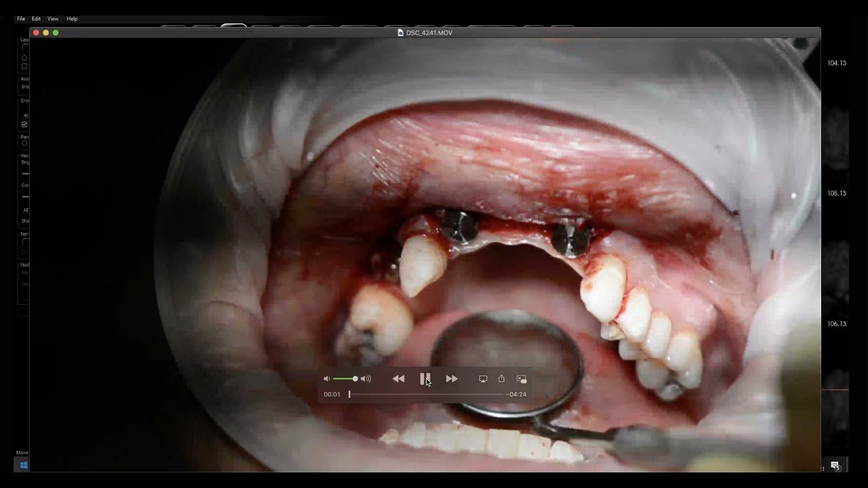Click the 104.13 value on right scale
This screenshot has height=488, width=868.
point(837,63)
